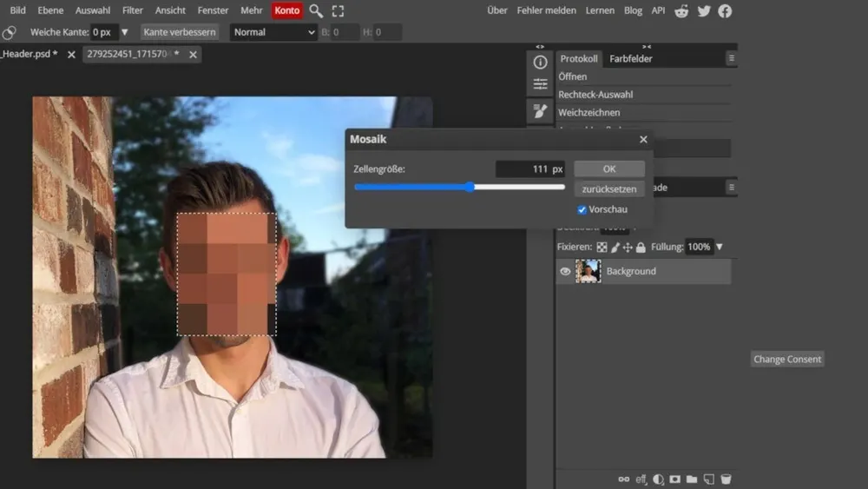Open the adjustment layer half-circle icon
This screenshot has width=868, height=489.
tap(658, 479)
